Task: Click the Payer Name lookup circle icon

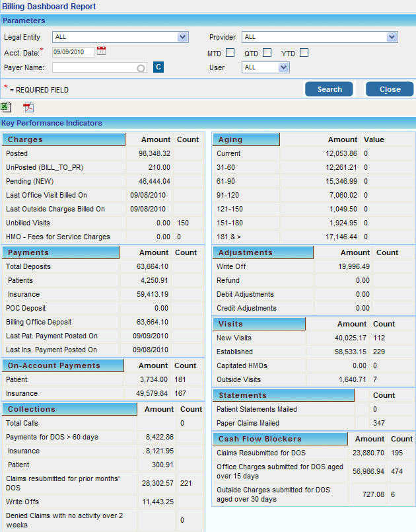Action: point(141,67)
